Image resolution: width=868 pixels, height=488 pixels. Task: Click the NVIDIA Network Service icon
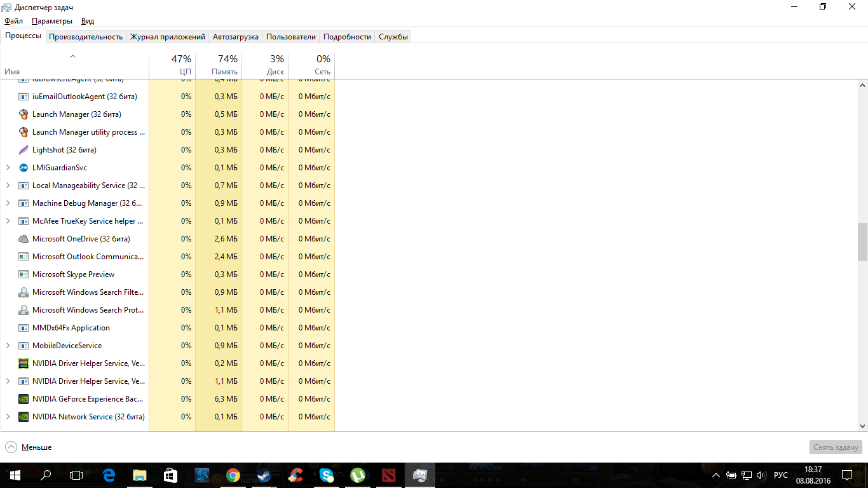(x=24, y=417)
